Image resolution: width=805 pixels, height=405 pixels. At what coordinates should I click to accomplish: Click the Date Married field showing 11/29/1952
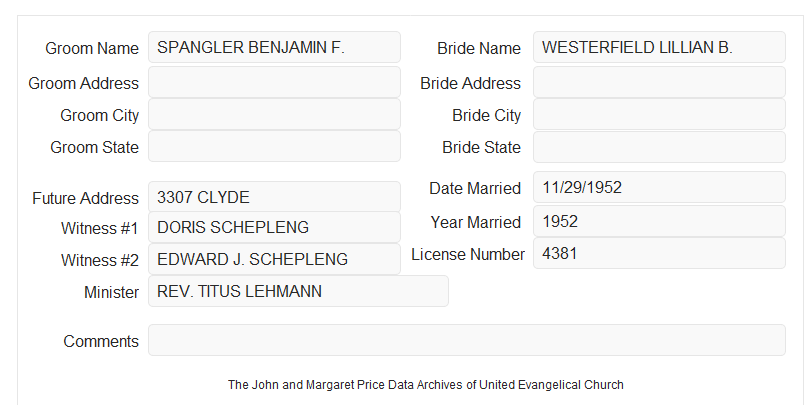(659, 187)
